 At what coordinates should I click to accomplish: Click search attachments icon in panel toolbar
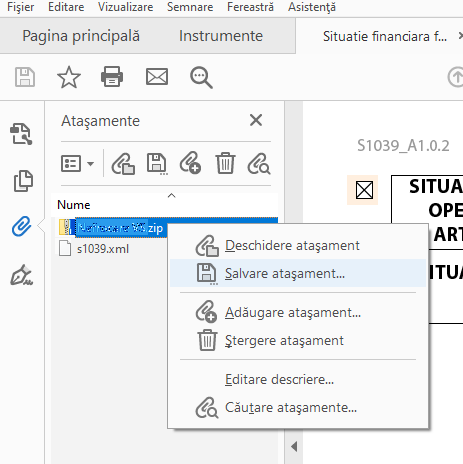(259, 164)
